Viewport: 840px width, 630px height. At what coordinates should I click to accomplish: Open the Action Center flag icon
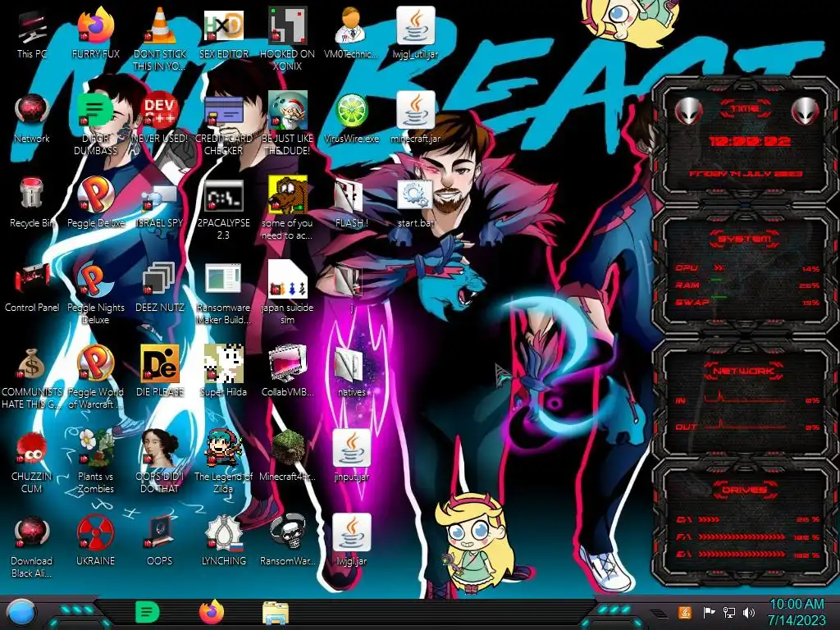[x=709, y=612]
